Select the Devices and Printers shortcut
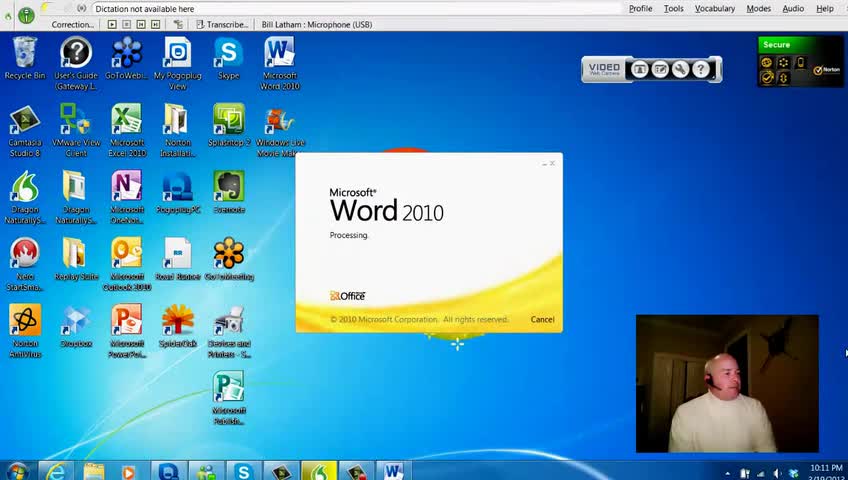Viewport: 848px width, 480px height. click(x=228, y=331)
